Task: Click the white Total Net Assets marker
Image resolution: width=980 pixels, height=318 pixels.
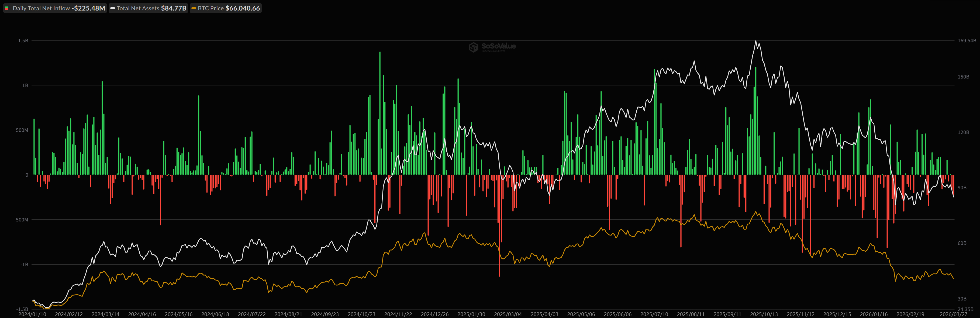Action: click(113, 8)
